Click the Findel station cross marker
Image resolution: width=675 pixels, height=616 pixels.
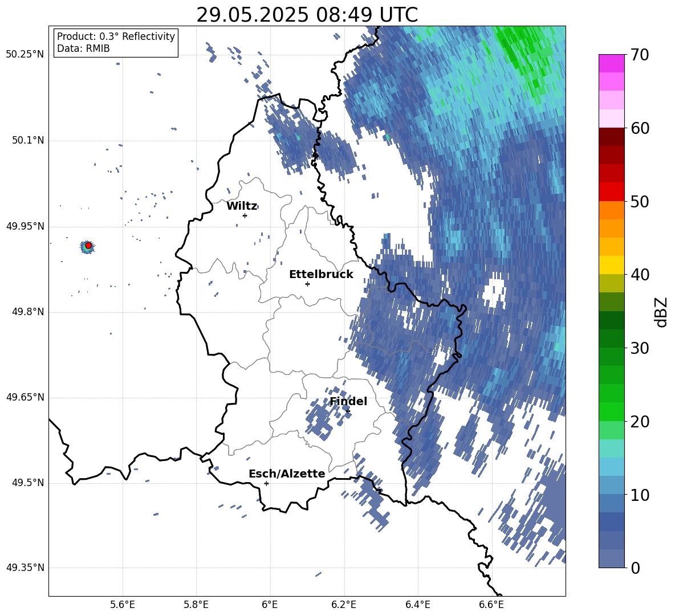pos(348,411)
